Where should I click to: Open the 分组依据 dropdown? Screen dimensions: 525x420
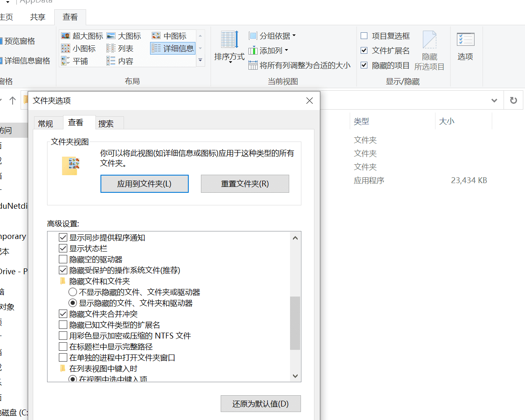click(272, 36)
